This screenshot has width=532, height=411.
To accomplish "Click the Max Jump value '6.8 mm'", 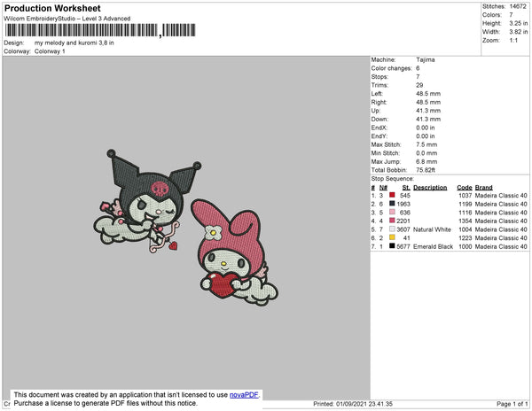I will (426, 161).
